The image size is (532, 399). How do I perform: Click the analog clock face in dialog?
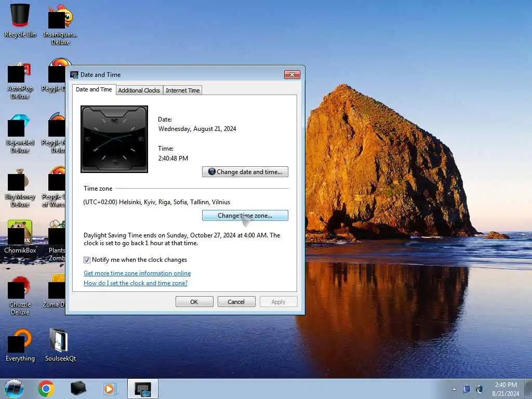114,139
